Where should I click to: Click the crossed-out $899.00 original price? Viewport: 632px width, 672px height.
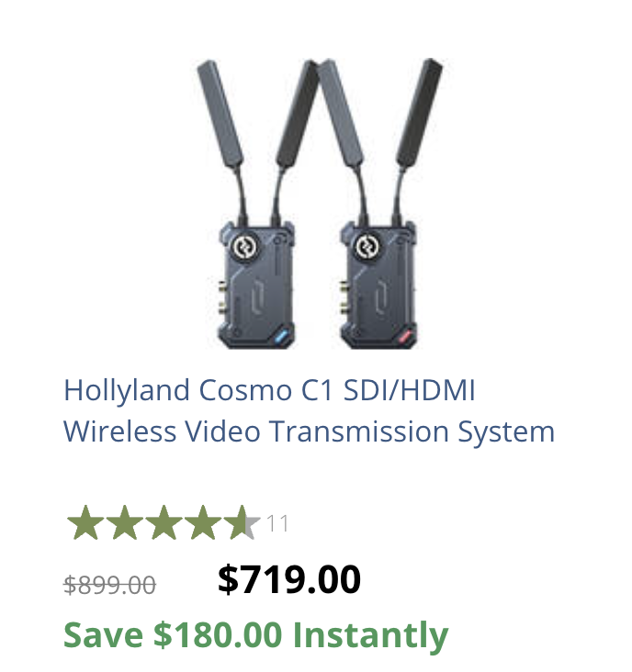109,585
